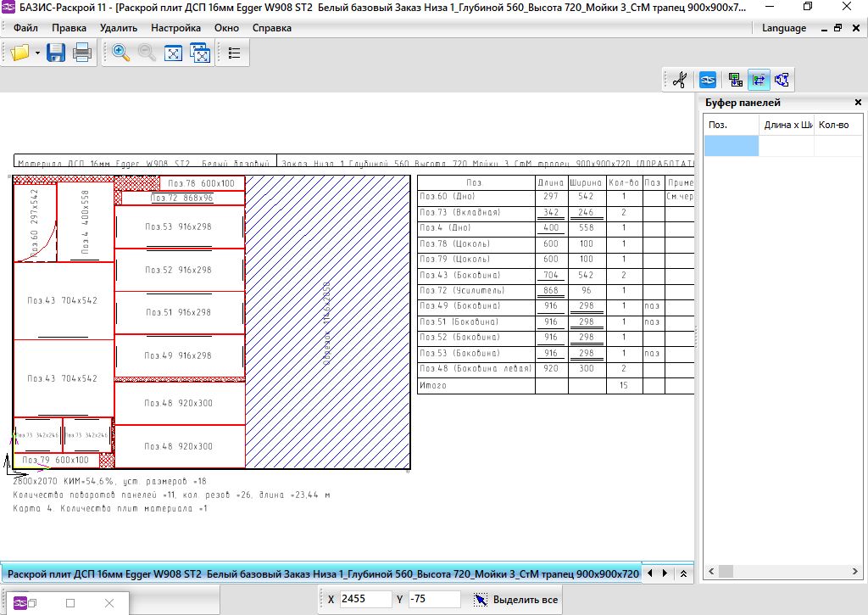Click the move-panel-to-buffer icon
The height and width of the screenshot is (615, 868).
click(735, 80)
